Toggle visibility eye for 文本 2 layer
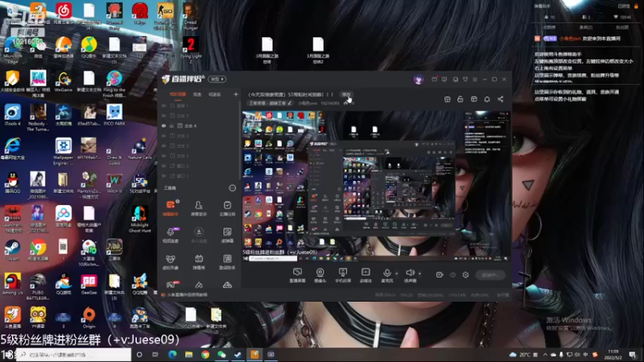The width and height of the screenshot is (644, 362). point(164,146)
